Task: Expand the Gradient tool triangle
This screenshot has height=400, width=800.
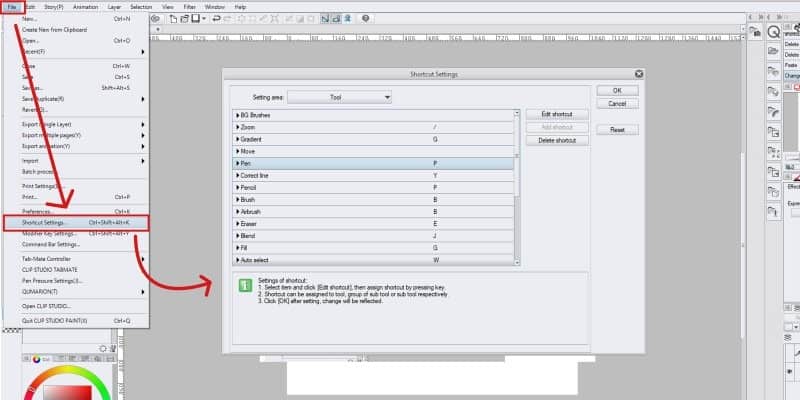Action: tap(238, 139)
